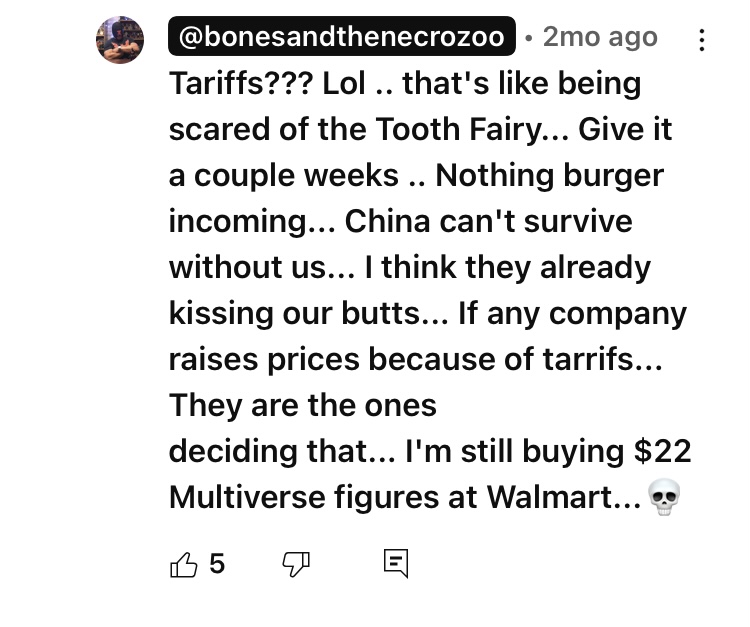Click the text 'China can't survive'
Image resolution: width=750 pixels, height=627 pixels.
488,221
